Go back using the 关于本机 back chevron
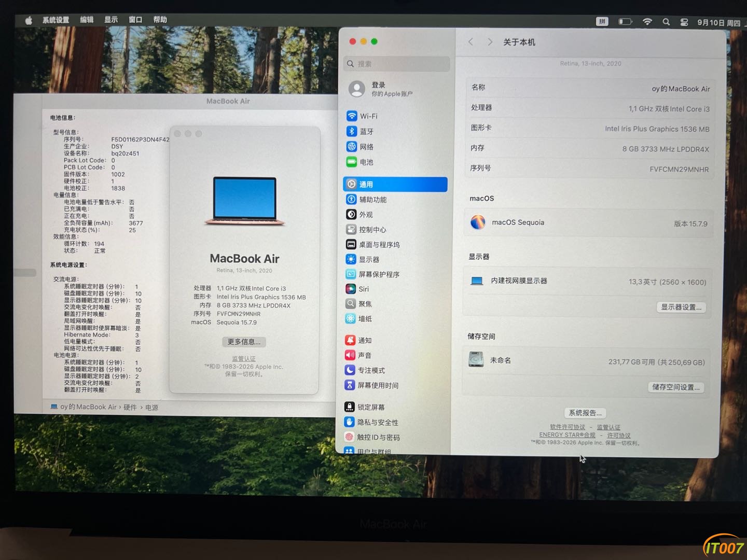 (x=471, y=42)
